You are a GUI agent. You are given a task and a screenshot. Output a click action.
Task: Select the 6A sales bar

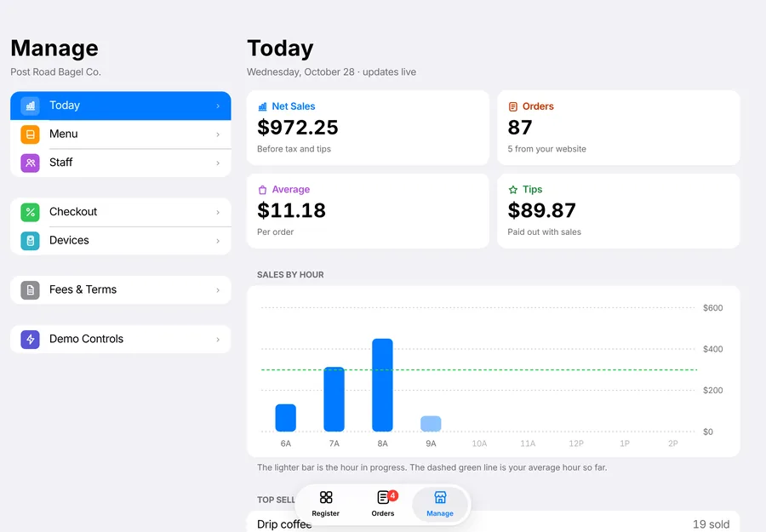tap(286, 418)
